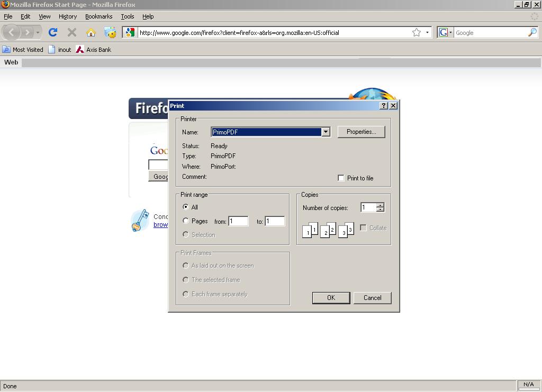This screenshot has height=392, width=542.
Task: Open the Edit menu
Action: 25,16
